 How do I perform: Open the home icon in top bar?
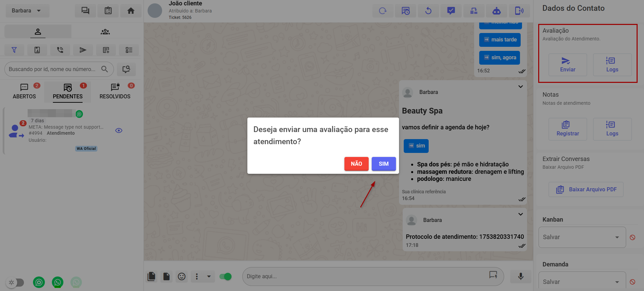[131, 11]
